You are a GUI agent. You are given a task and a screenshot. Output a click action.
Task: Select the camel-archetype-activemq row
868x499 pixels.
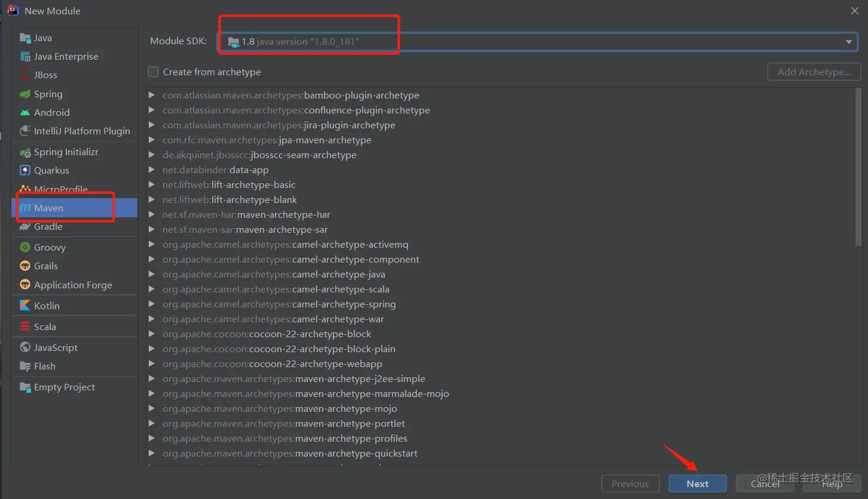coord(501,245)
